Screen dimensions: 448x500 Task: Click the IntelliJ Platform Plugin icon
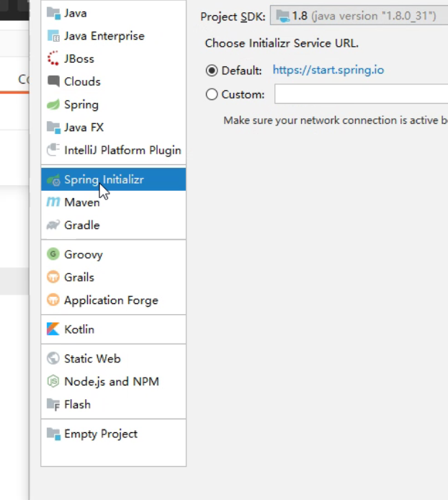[53, 150]
